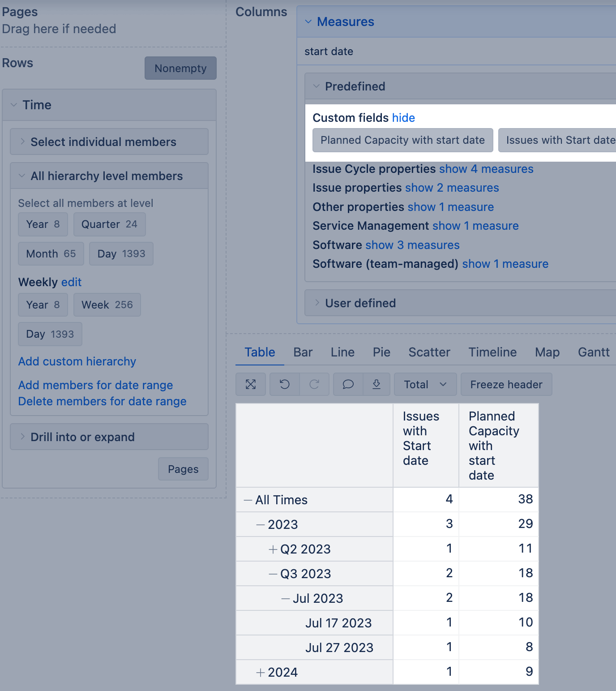Viewport: 616px width, 691px height.
Task: Open the Total dropdown
Action: tap(425, 384)
